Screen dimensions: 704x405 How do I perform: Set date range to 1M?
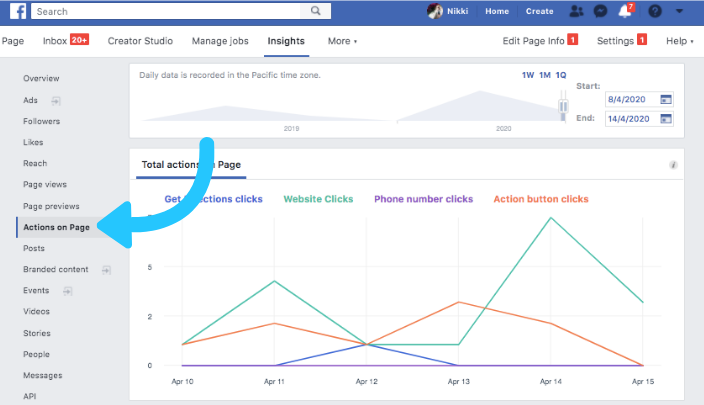(545, 75)
